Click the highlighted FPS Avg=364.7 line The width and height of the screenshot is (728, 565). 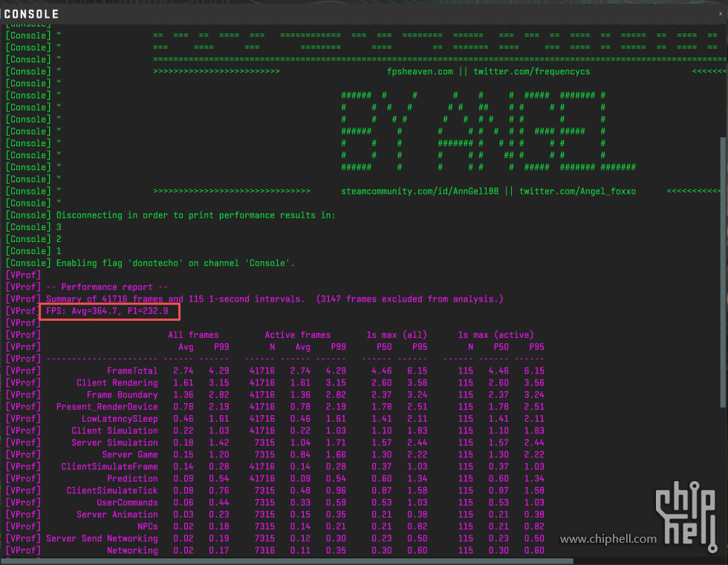tap(107, 311)
